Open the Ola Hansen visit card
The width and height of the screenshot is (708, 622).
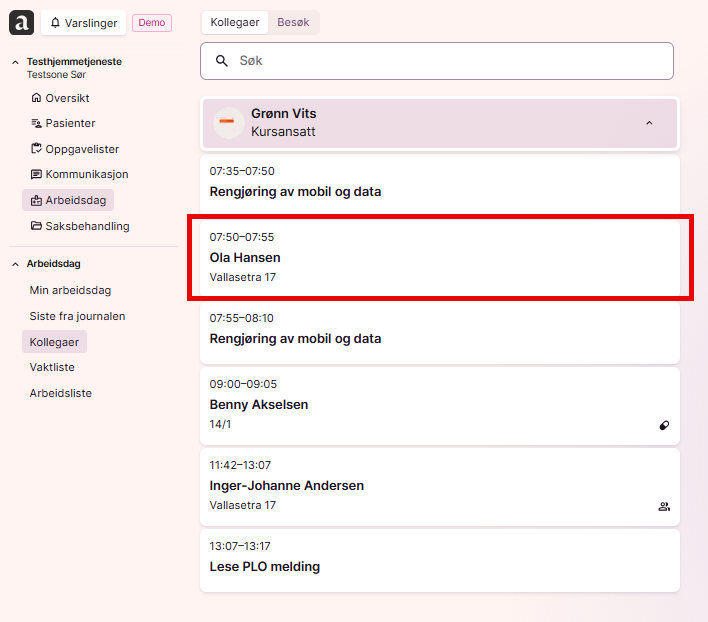coord(440,257)
